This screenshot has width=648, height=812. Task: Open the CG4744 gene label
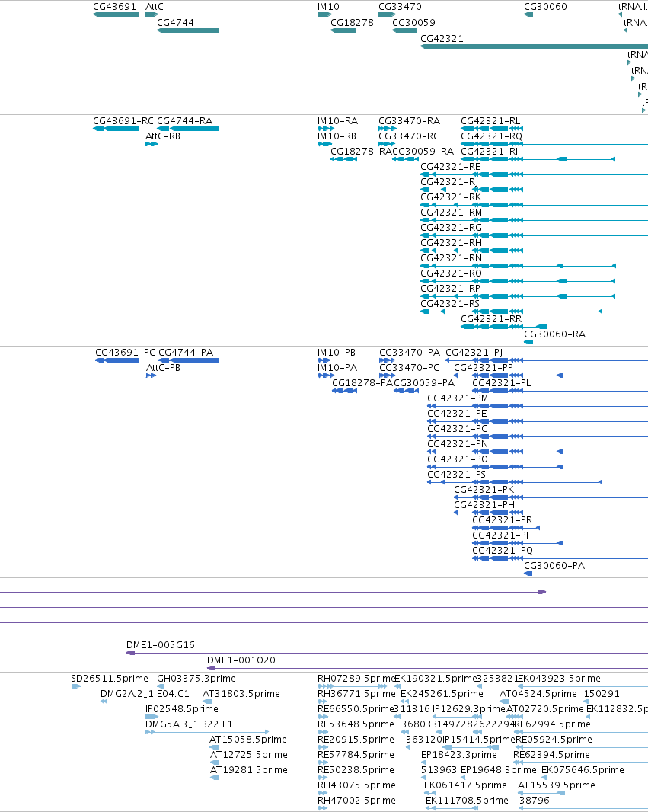(175, 23)
